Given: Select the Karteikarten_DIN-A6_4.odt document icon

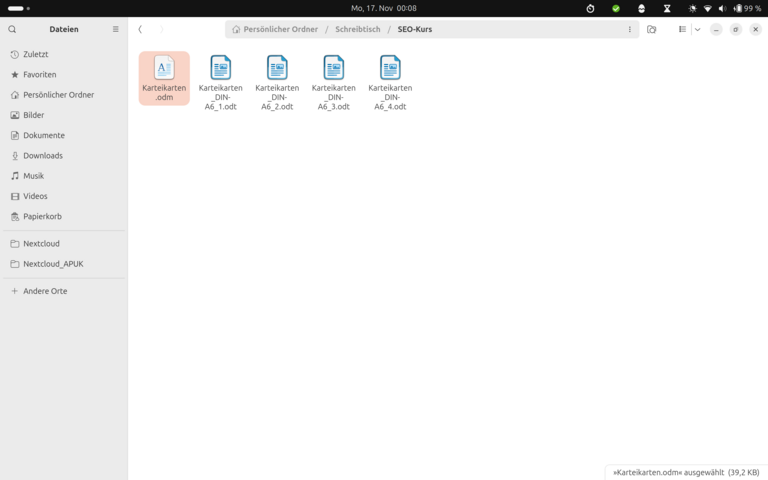Looking at the screenshot, I should click(x=390, y=68).
